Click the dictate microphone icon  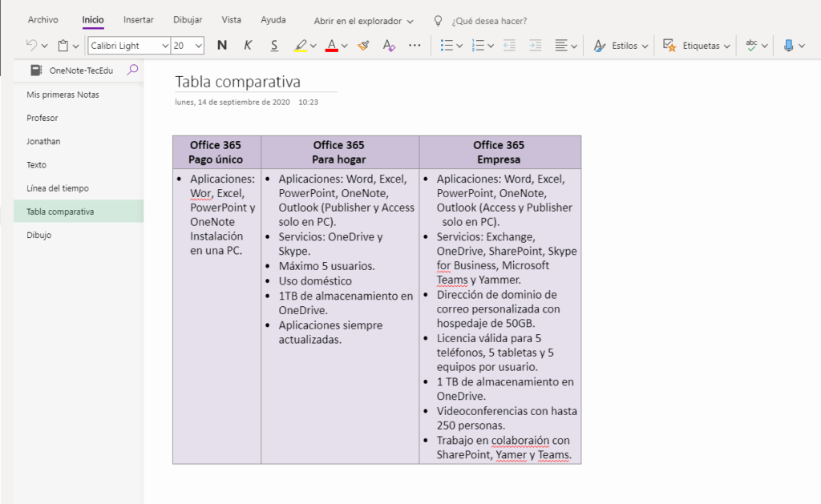click(x=788, y=46)
